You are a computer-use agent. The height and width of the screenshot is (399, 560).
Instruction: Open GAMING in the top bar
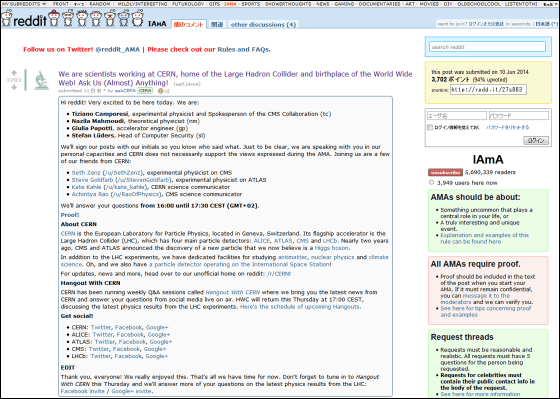click(344, 4)
